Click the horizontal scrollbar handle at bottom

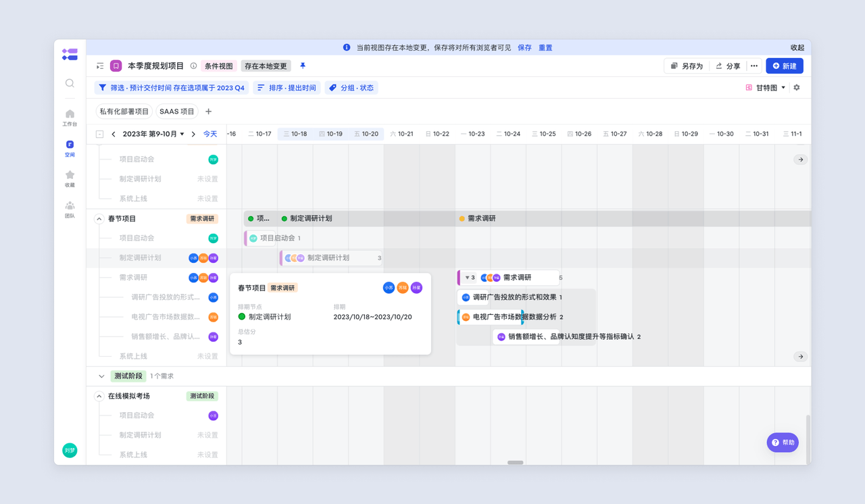515,463
